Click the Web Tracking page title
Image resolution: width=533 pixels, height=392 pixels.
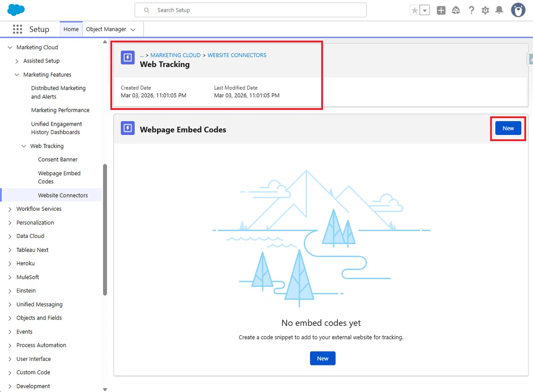point(165,64)
